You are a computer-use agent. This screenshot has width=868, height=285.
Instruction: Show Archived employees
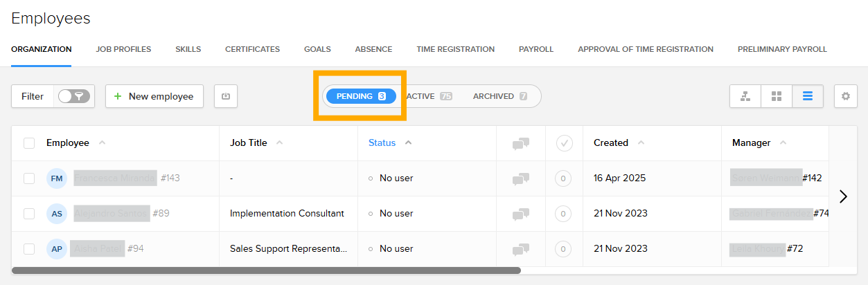click(x=499, y=96)
